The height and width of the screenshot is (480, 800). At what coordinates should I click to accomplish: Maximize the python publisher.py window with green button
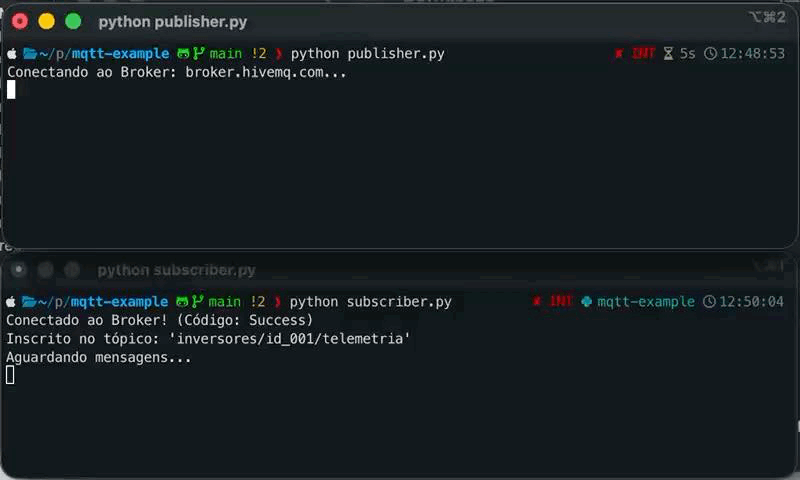[x=73, y=21]
